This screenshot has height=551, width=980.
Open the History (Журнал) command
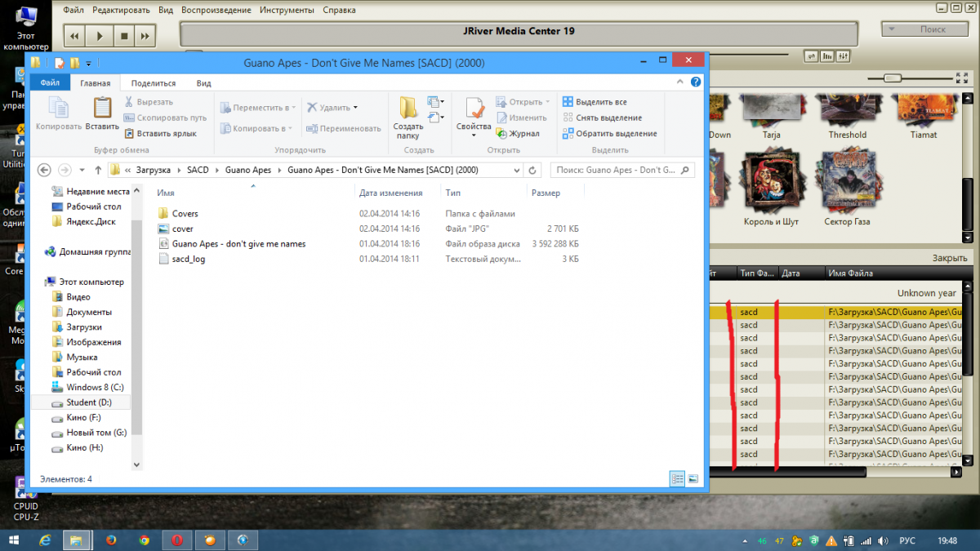click(518, 133)
